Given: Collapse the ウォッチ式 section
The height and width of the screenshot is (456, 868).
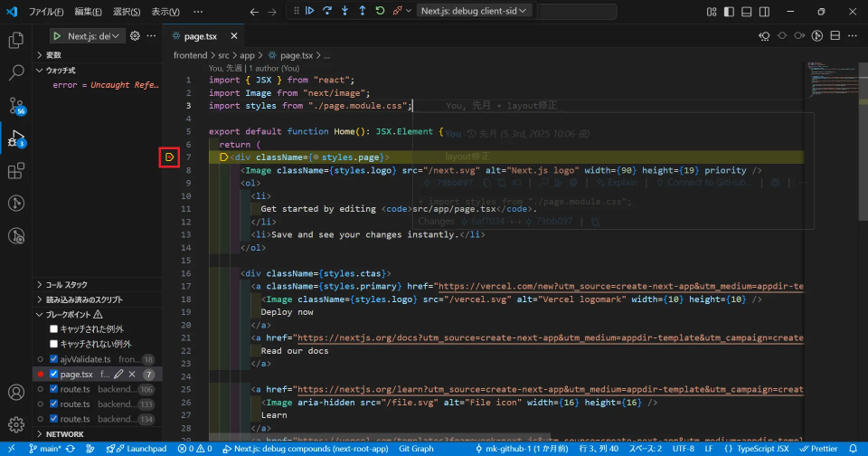Looking at the screenshot, I should [x=98, y=71].
